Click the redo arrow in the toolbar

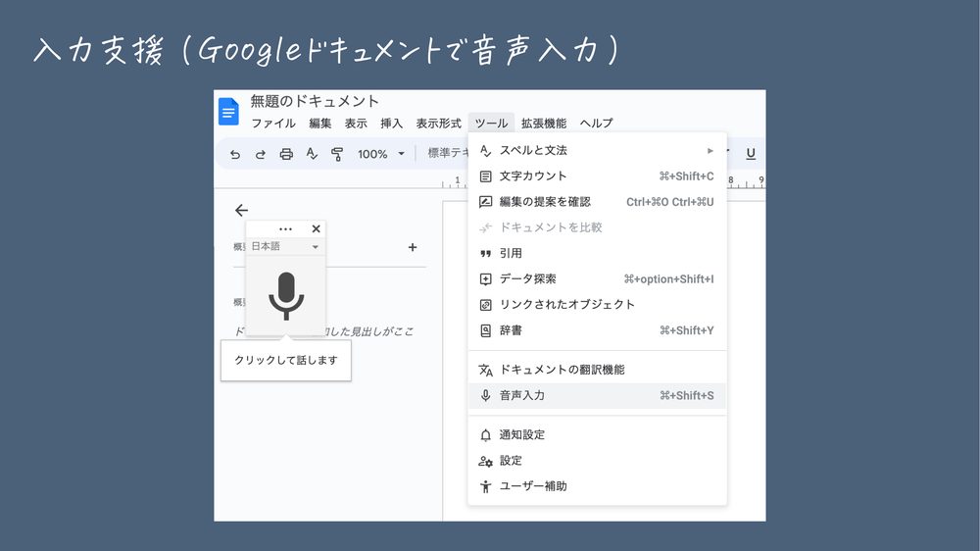tap(261, 154)
